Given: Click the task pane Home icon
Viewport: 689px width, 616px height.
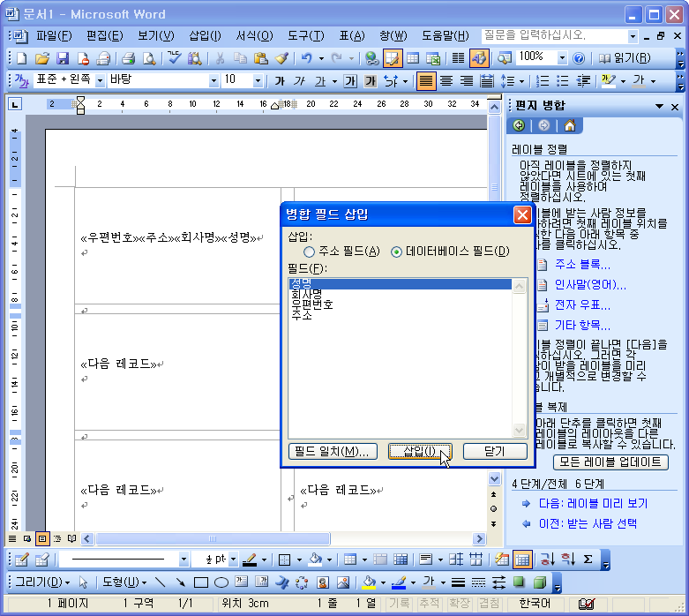Looking at the screenshot, I should tap(570, 126).
